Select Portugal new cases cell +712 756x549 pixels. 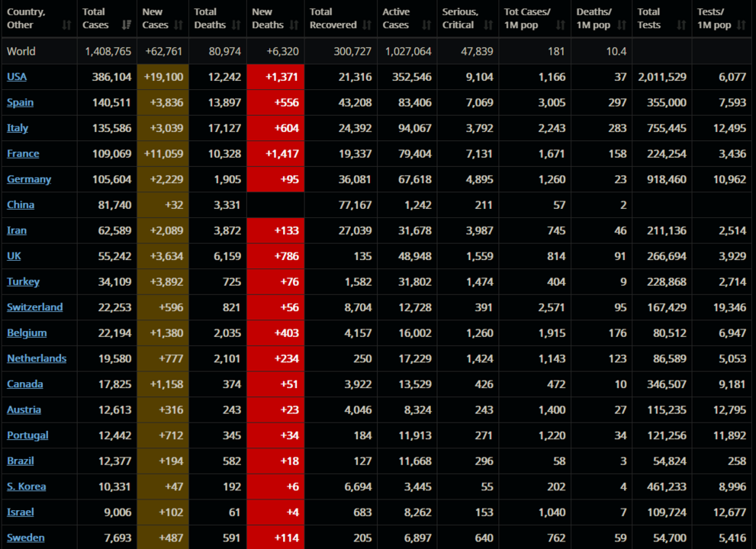coord(163,435)
